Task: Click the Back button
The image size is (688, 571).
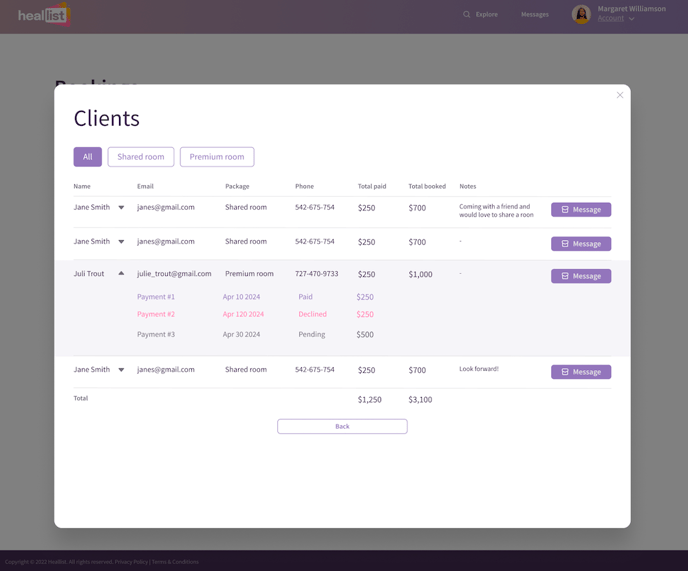Action: click(342, 426)
